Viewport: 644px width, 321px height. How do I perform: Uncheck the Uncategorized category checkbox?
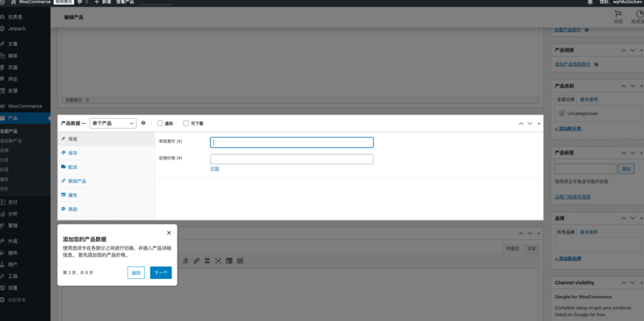(x=562, y=114)
